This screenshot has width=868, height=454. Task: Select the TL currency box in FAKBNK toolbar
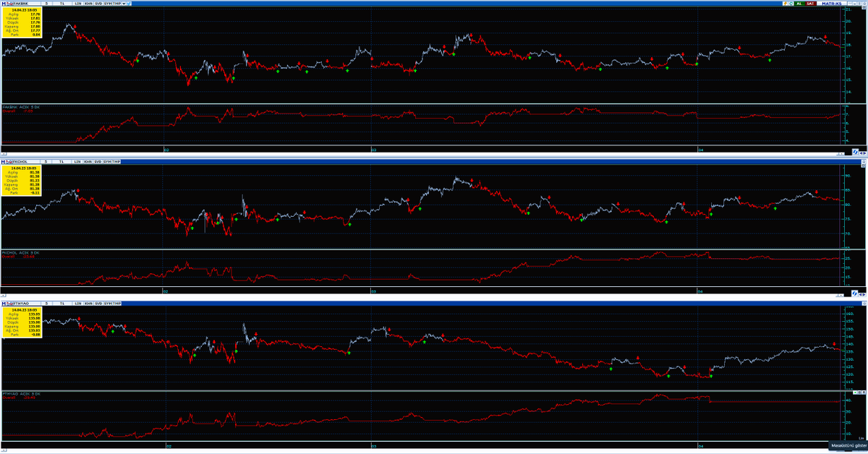click(62, 4)
